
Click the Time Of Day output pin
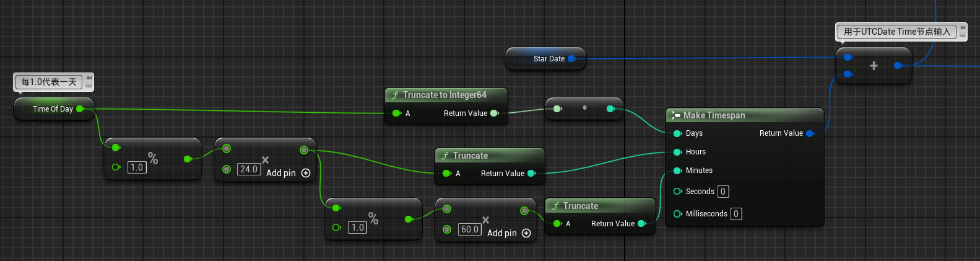(x=80, y=109)
